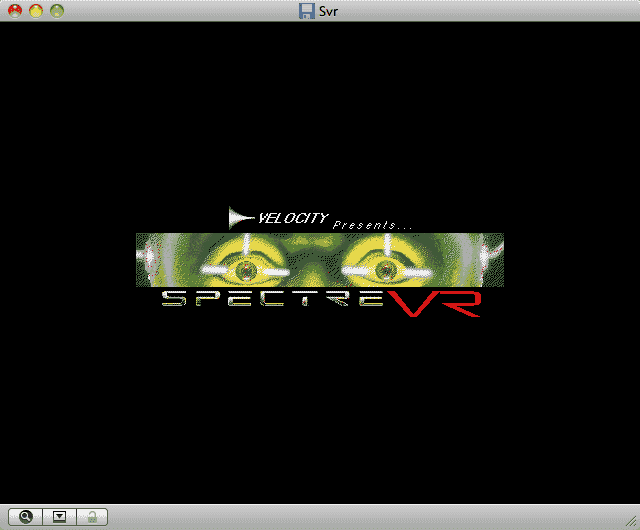
Task: Click the window resize grip corner
Action: (x=631, y=521)
